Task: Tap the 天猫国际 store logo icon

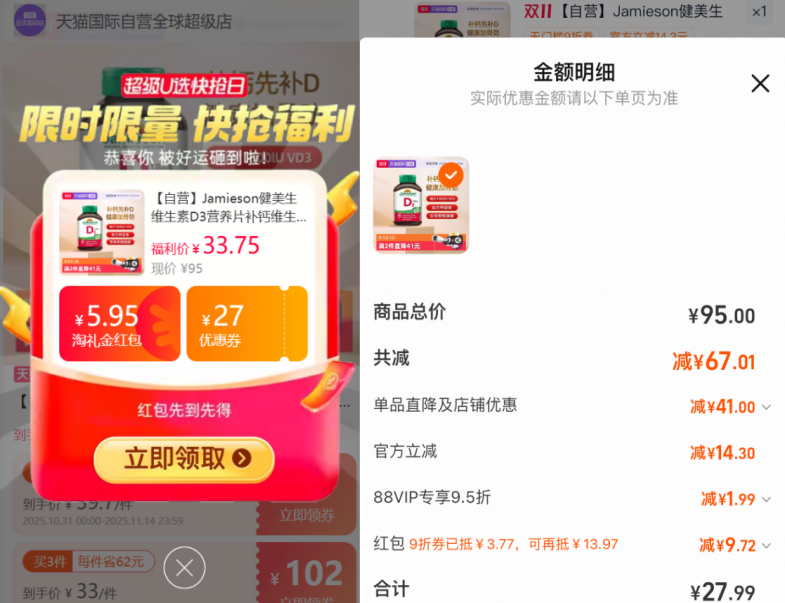Action: [x=30, y=21]
